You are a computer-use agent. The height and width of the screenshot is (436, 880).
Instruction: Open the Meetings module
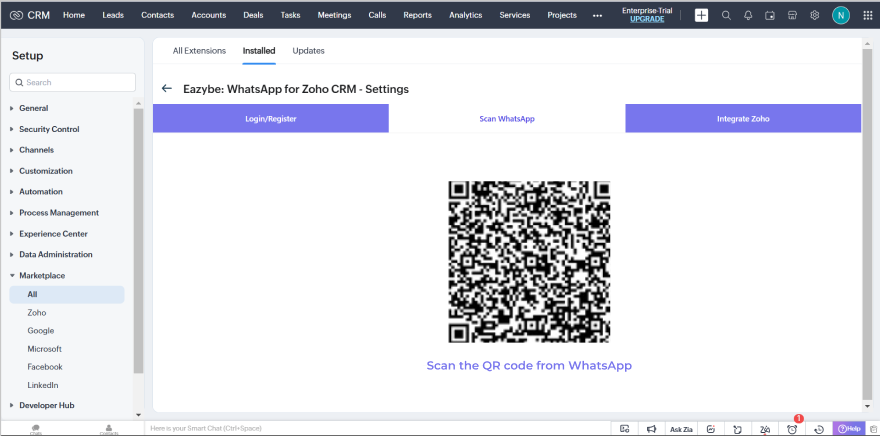tap(334, 15)
